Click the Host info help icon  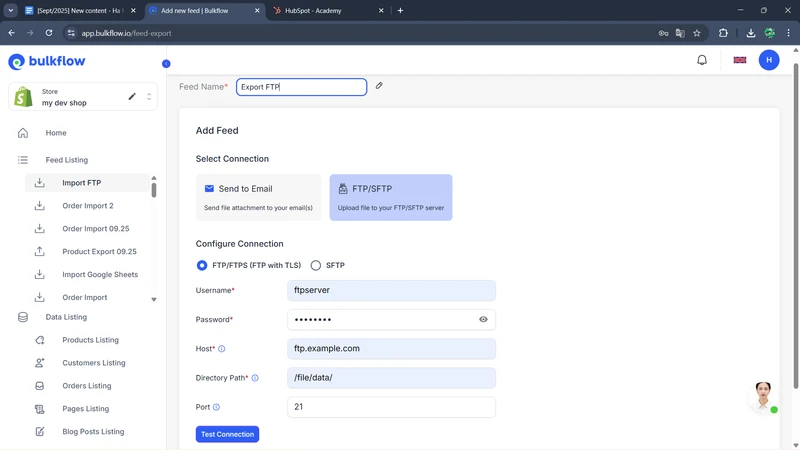[222, 349]
